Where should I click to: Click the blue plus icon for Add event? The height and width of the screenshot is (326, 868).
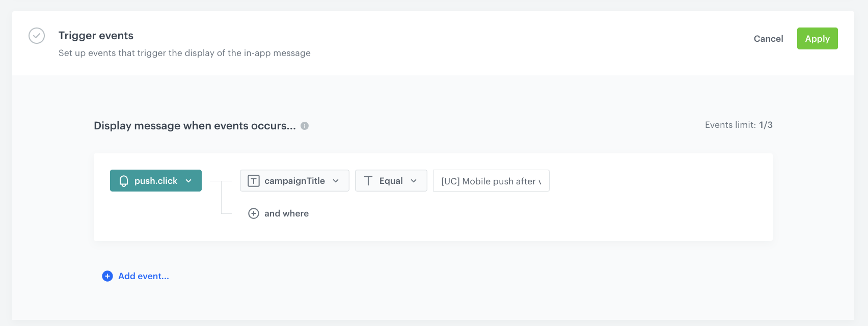click(107, 276)
